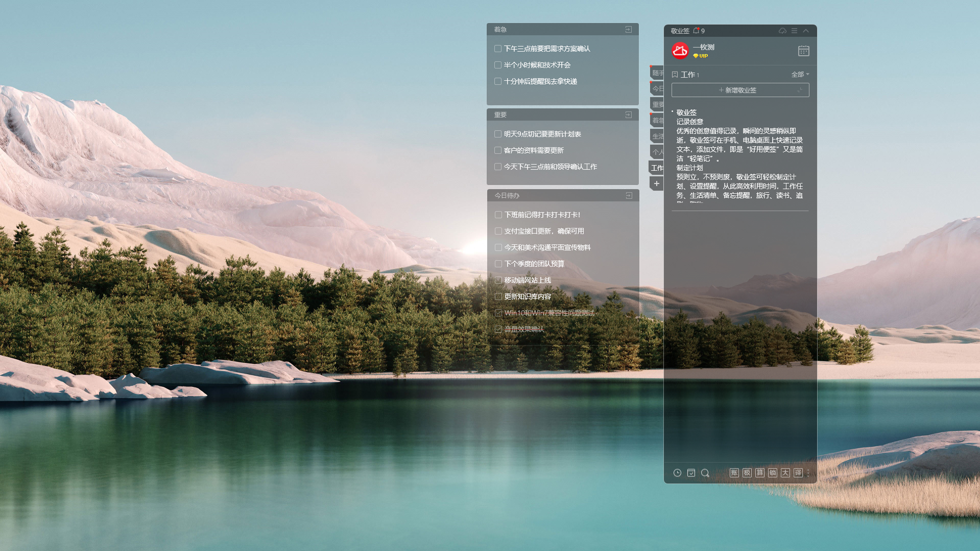The image size is (980, 551).
Task: Check off 半个小时候和技术开会 task
Action: [x=498, y=65]
